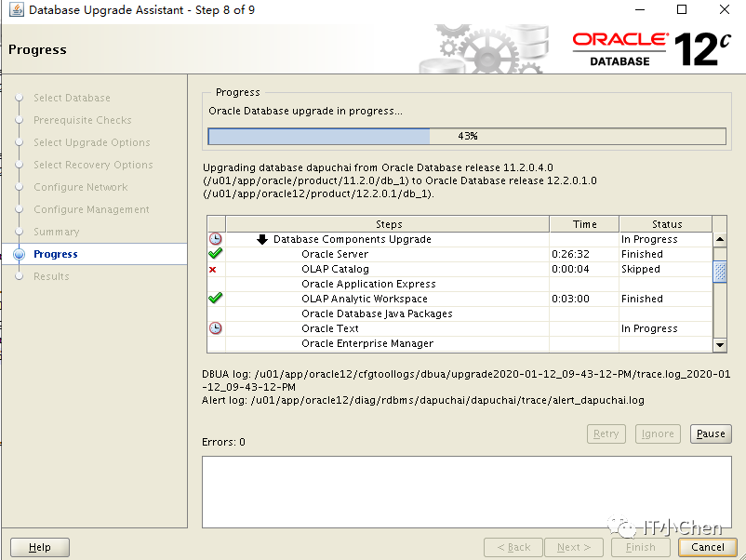This screenshot has width=746, height=560.
Task: Click the DBUA log path text
Action: coord(466,380)
